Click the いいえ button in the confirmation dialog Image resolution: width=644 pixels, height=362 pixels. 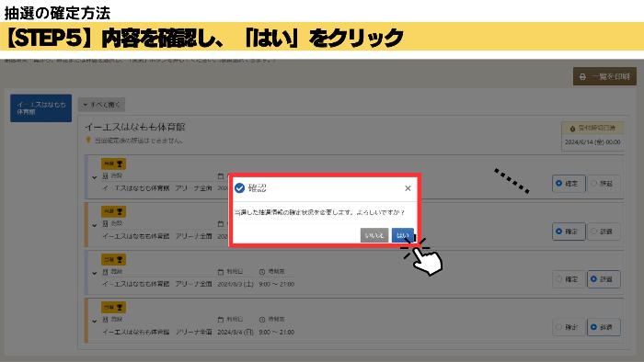click(374, 235)
